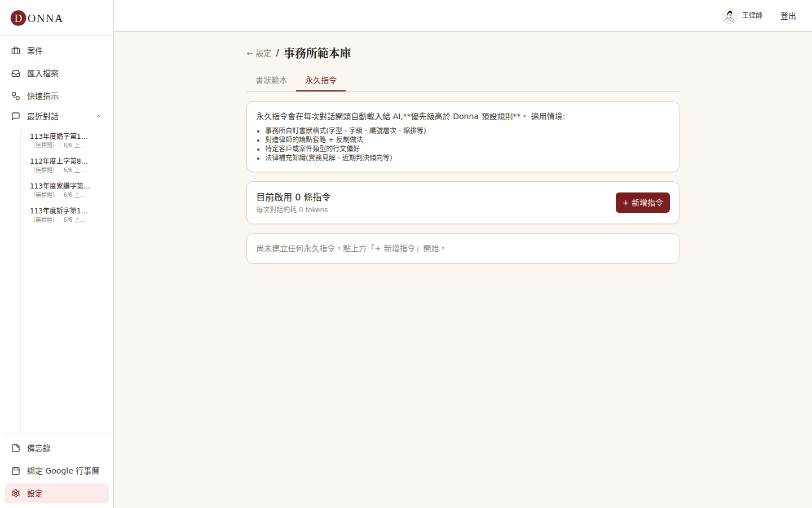Click the 匯入檔案 inbox icon
This screenshot has height=508, width=812.
[x=16, y=73]
